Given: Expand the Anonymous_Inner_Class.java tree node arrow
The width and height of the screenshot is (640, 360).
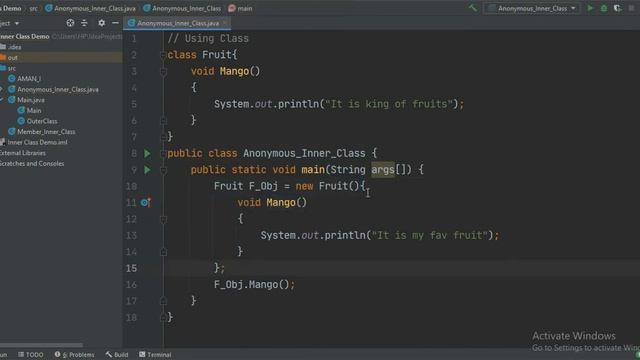Looking at the screenshot, I should click(2, 89).
